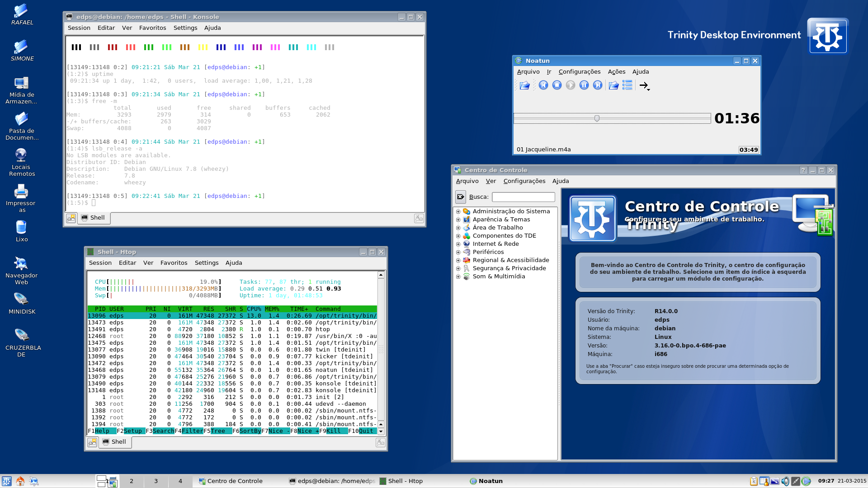Screen dimensions: 868x488
Task: Open Configurações menu in Centro de Controle
Action: (524, 181)
